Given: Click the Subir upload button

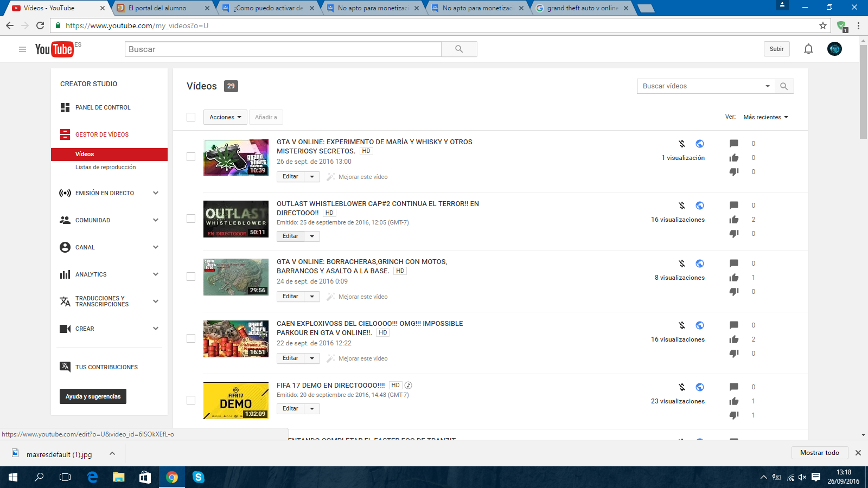Looking at the screenshot, I should tap(777, 49).
